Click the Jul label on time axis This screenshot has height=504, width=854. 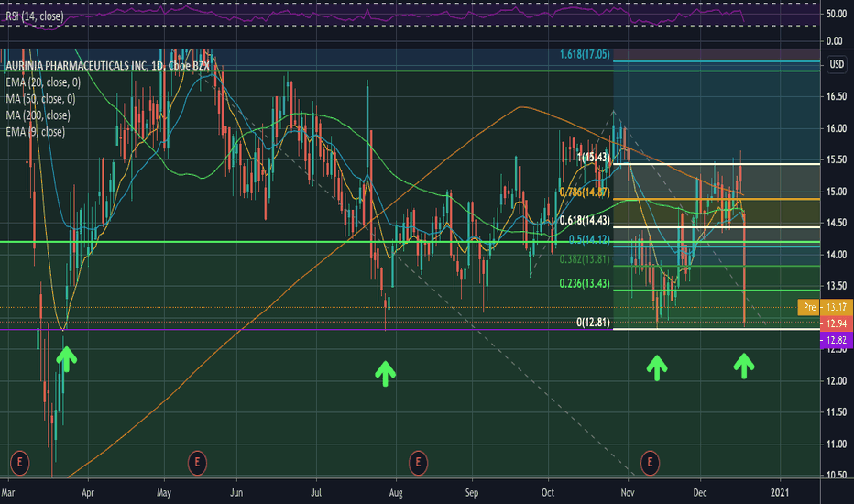[316, 493]
